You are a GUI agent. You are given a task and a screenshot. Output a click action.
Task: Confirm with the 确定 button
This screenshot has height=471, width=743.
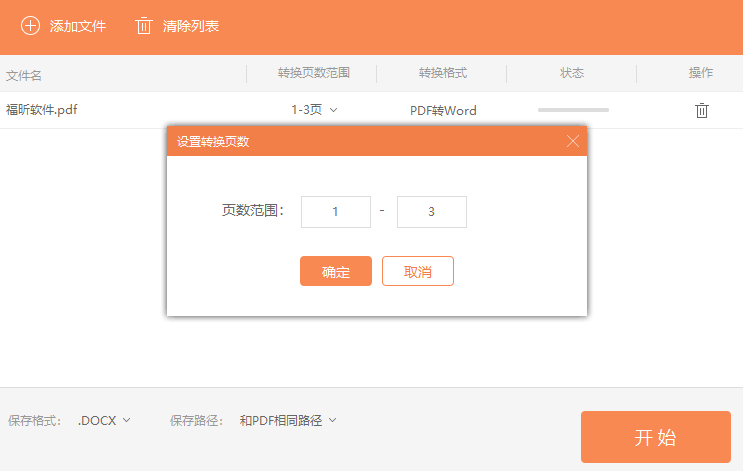(336, 271)
